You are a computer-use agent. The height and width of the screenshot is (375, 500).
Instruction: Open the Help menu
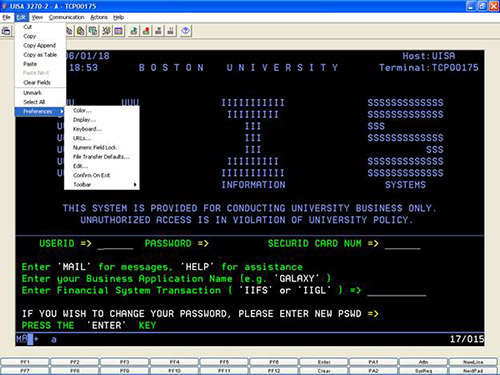click(x=118, y=17)
